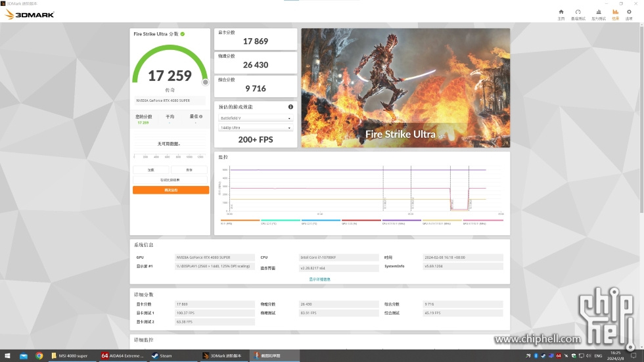Open the Stress Tests (压力测试) tab
Screen dimensions: 644x362
[599, 14]
